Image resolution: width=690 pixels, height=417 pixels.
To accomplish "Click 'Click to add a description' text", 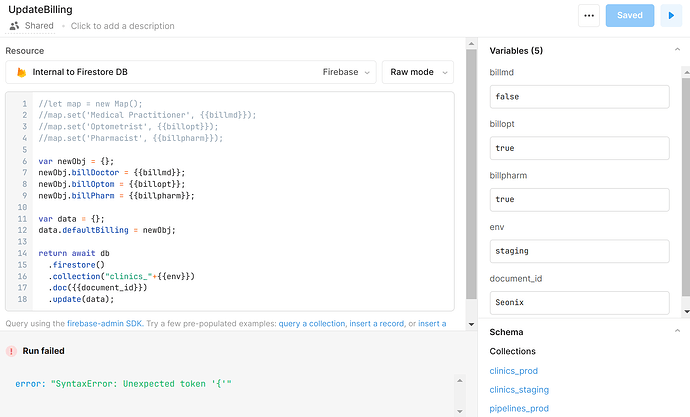I will (x=122, y=26).
